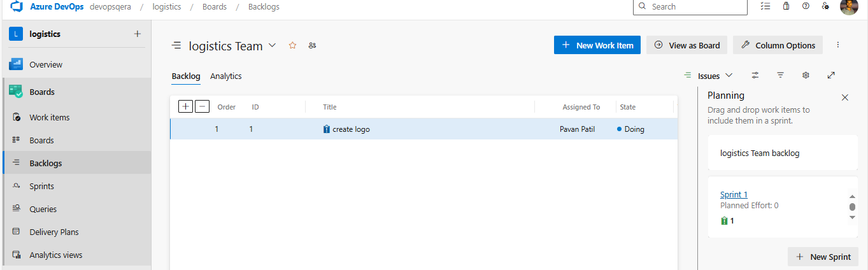Click the favorite star next to logistics Team
The width and height of the screenshot is (868, 270).
coord(293,46)
